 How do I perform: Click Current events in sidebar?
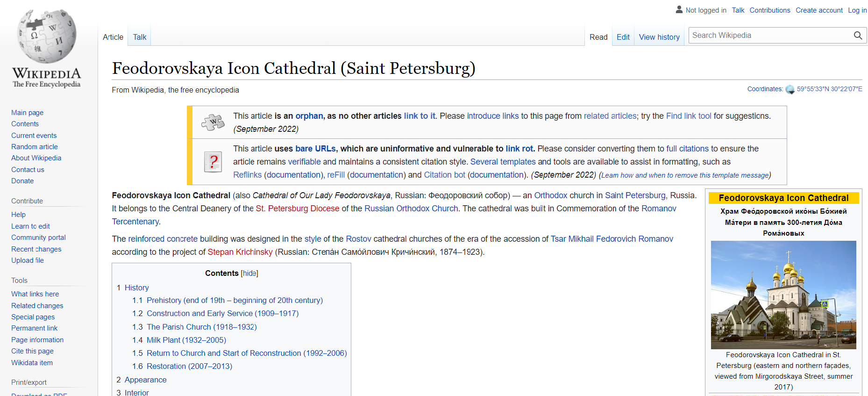[34, 136]
